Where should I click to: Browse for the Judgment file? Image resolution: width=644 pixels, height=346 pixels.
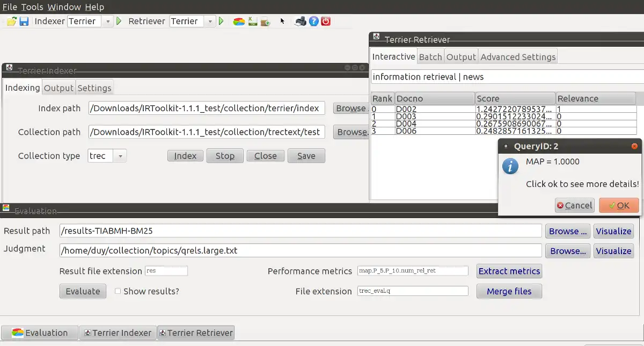point(568,251)
